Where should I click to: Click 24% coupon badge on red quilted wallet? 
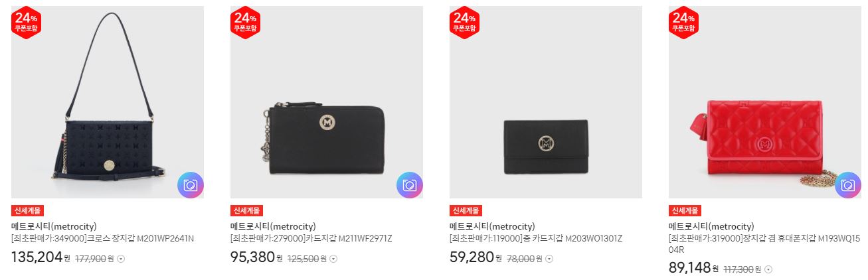(684, 23)
